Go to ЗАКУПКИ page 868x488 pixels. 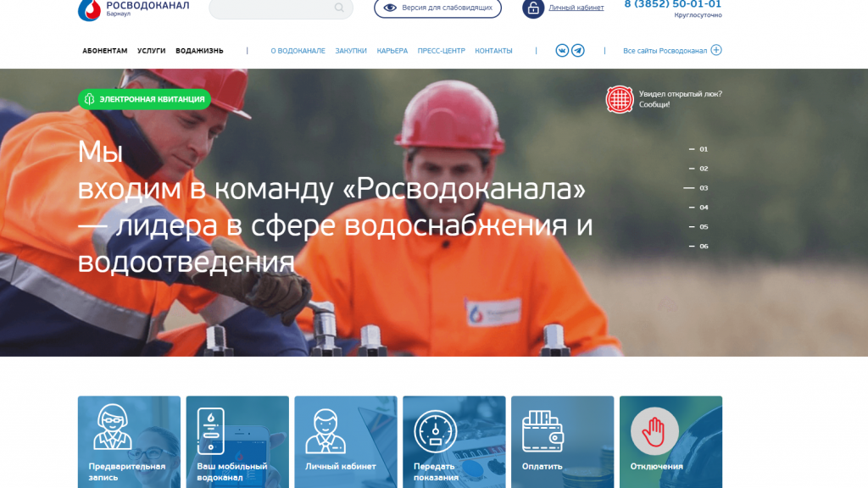351,51
